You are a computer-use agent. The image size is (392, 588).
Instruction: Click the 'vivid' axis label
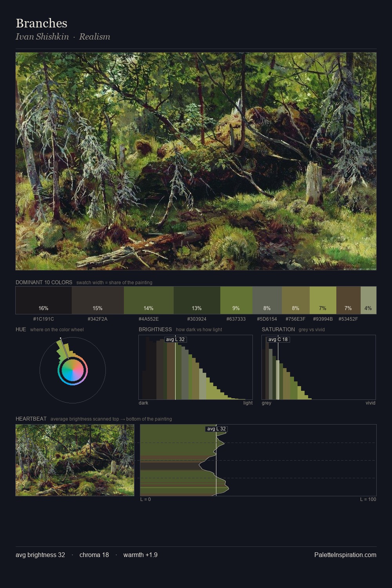[370, 403]
